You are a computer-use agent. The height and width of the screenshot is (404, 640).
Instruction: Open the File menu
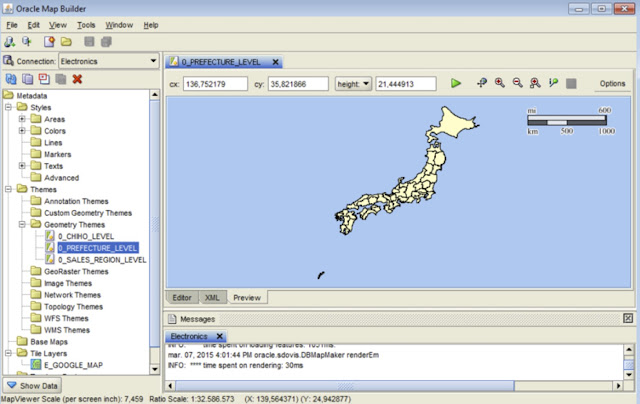coord(12,25)
